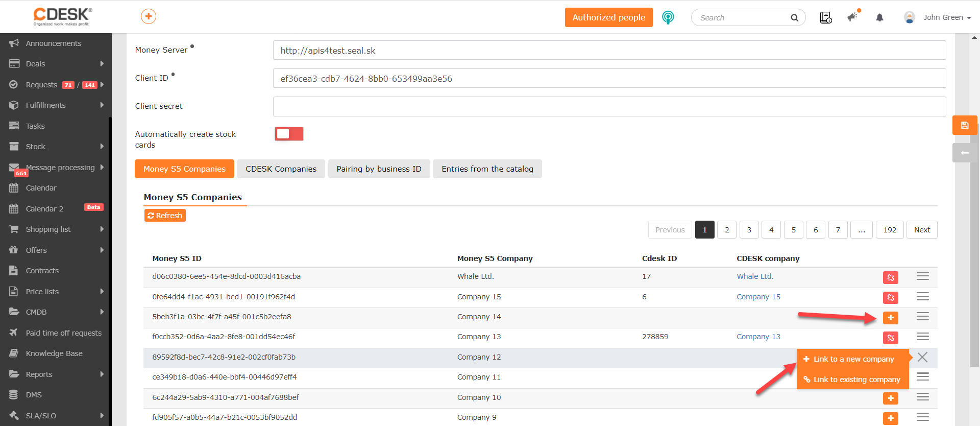
Task: Click the Authorized people button
Action: 608,17
